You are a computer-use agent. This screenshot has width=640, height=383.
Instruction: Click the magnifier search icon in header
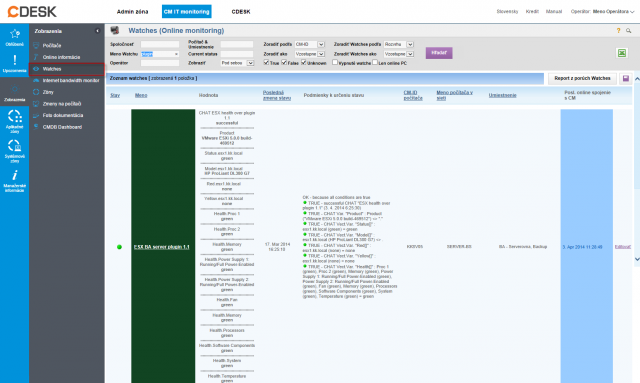629,31
